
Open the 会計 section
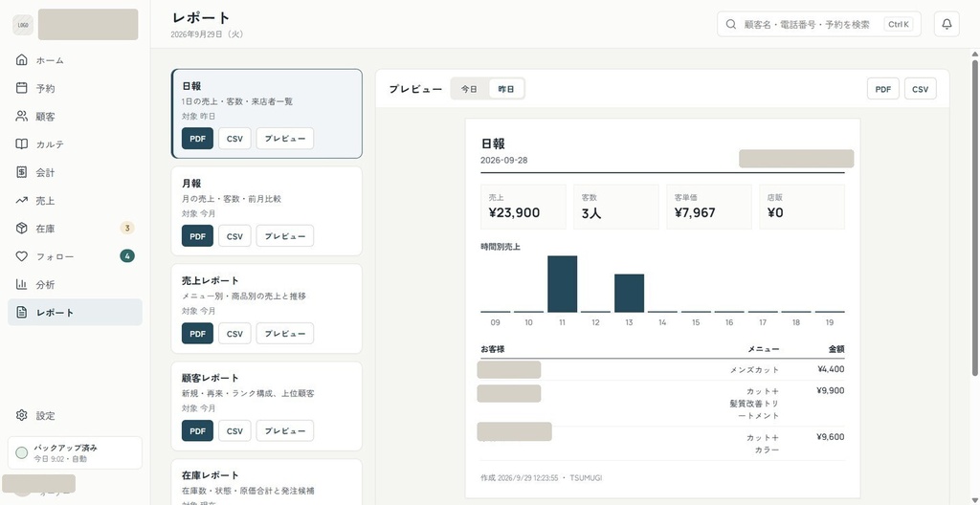(x=75, y=172)
